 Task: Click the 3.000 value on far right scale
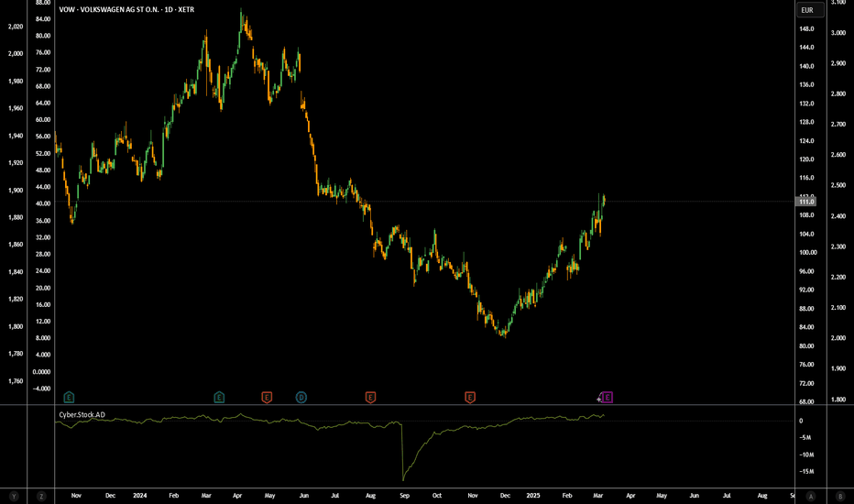click(838, 33)
